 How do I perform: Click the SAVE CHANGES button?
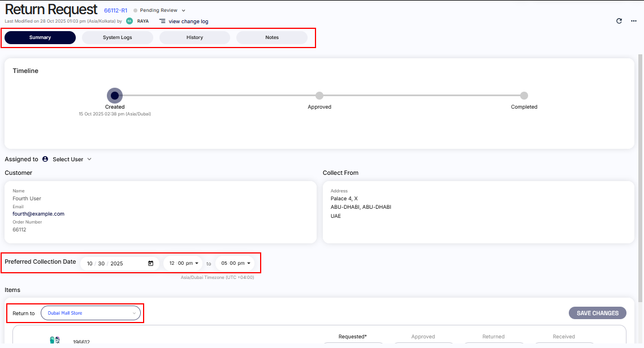coord(598,313)
